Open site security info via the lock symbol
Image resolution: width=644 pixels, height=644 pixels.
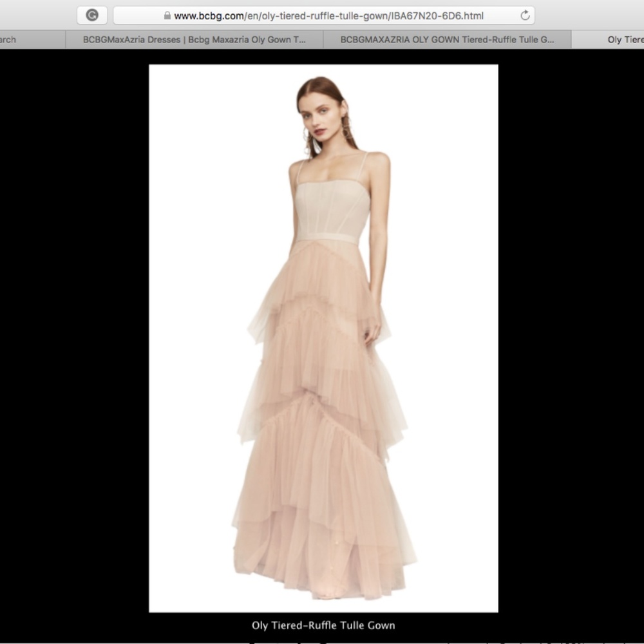coord(166,16)
